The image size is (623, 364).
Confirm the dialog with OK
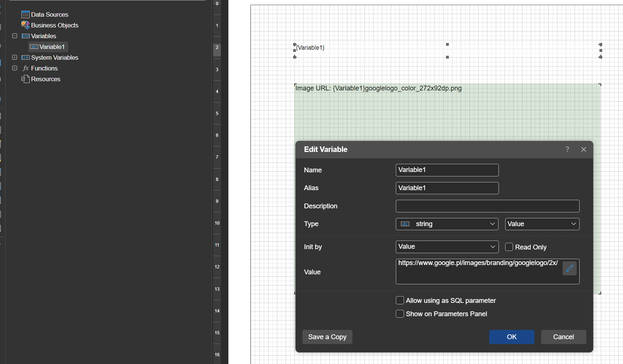click(x=512, y=337)
